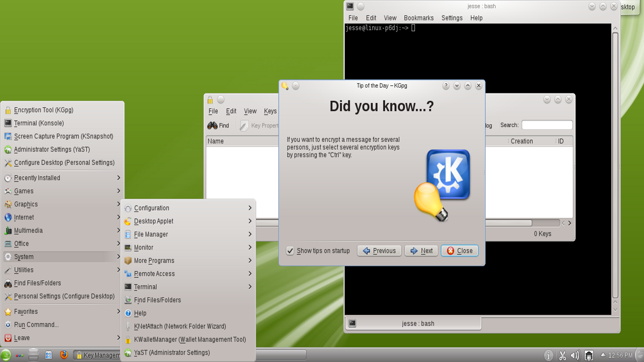Image resolution: width=644 pixels, height=362 pixels.
Task: Select the jesse : bash Konsole tab
Action: 413,323
